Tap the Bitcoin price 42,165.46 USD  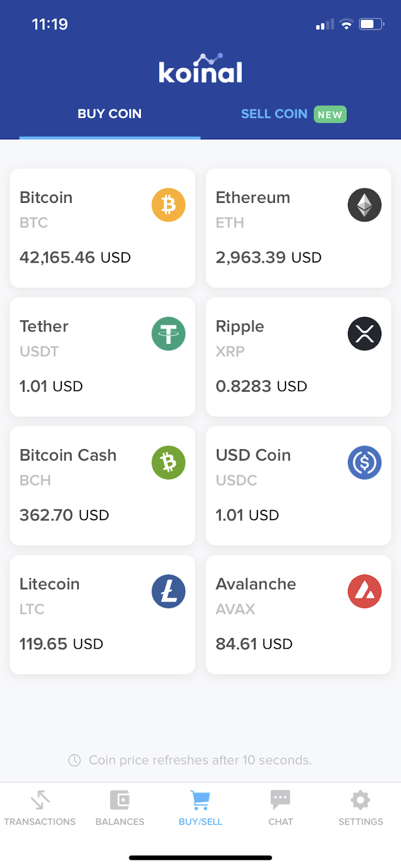coord(75,257)
